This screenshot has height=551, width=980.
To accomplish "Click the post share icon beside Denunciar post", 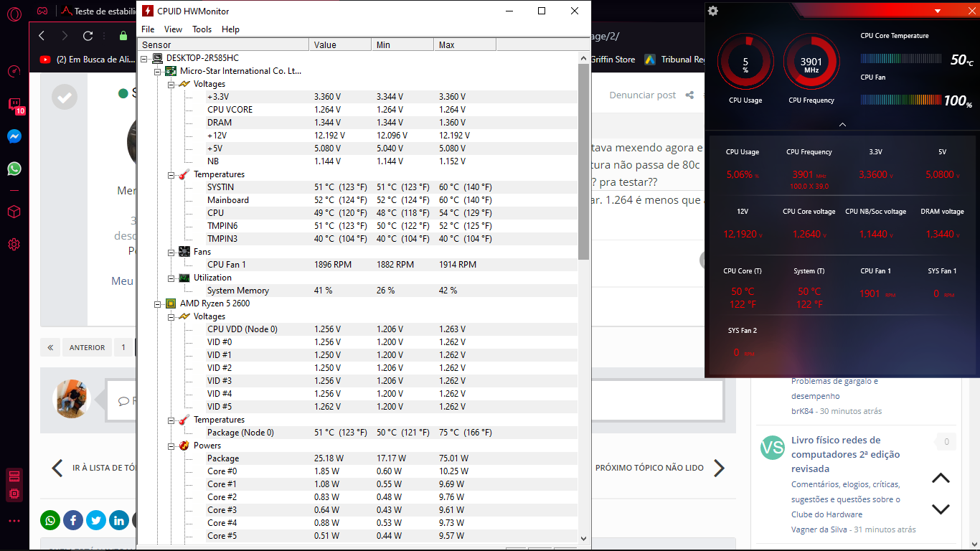I will tap(689, 95).
